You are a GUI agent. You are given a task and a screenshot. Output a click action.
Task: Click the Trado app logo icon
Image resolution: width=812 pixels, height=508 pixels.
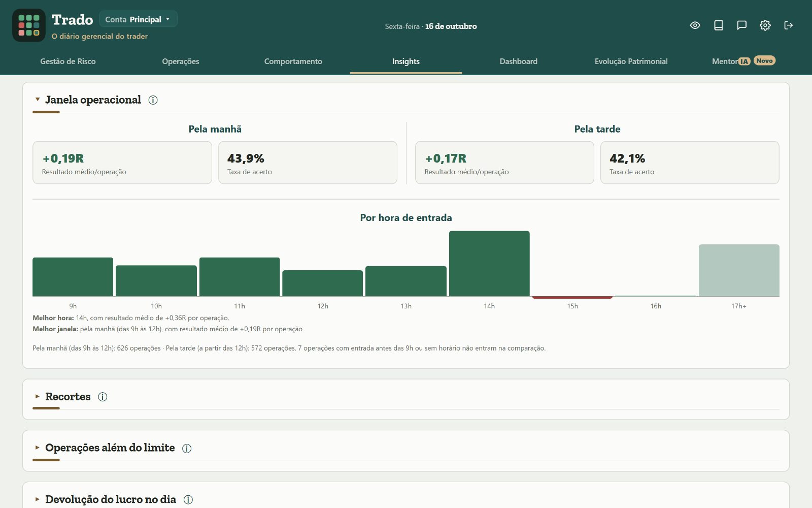pyautogui.click(x=29, y=25)
